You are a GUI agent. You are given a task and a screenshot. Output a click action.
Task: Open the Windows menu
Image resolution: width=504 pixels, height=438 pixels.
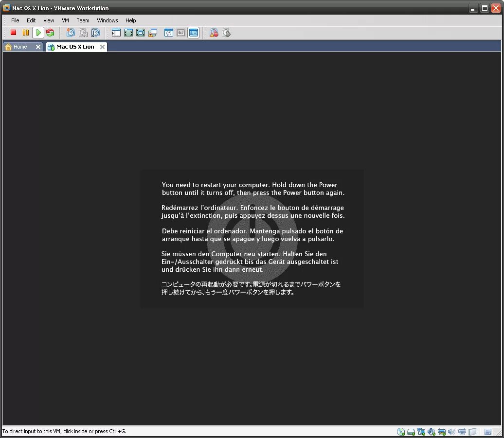tap(108, 20)
